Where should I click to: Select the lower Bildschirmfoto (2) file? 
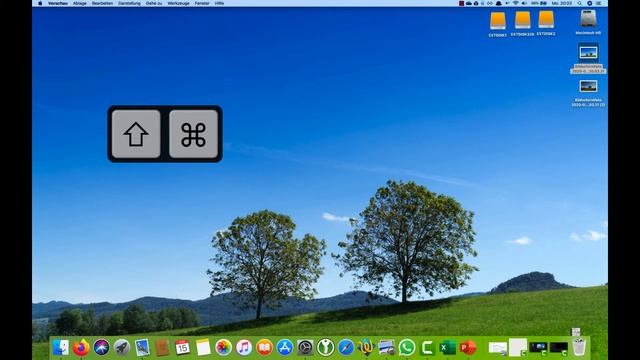(x=588, y=93)
